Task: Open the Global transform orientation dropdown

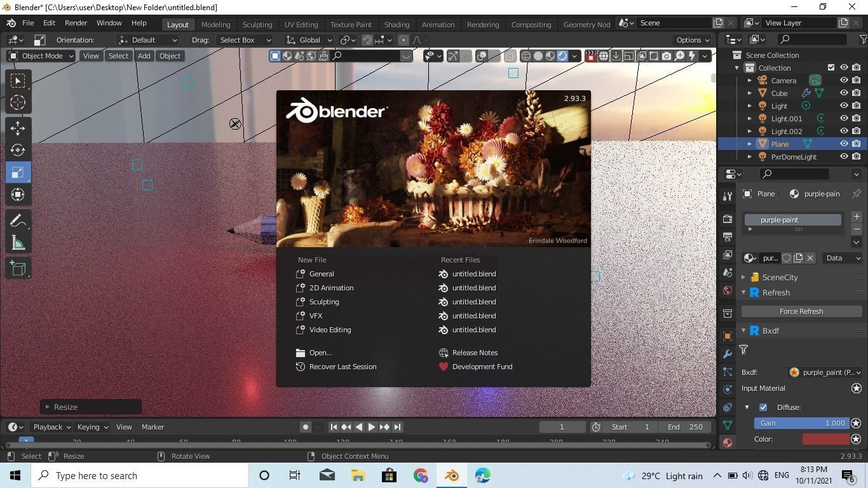Action: (x=309, y=40)
